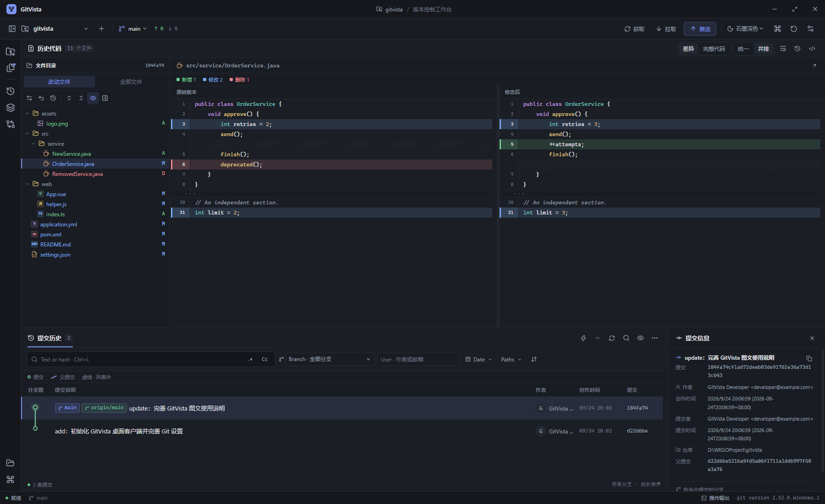The height and width of the screenshot is (504, 825).
Task: Open the folder icon at sidebar bottom
Action: tap(11, 463)
